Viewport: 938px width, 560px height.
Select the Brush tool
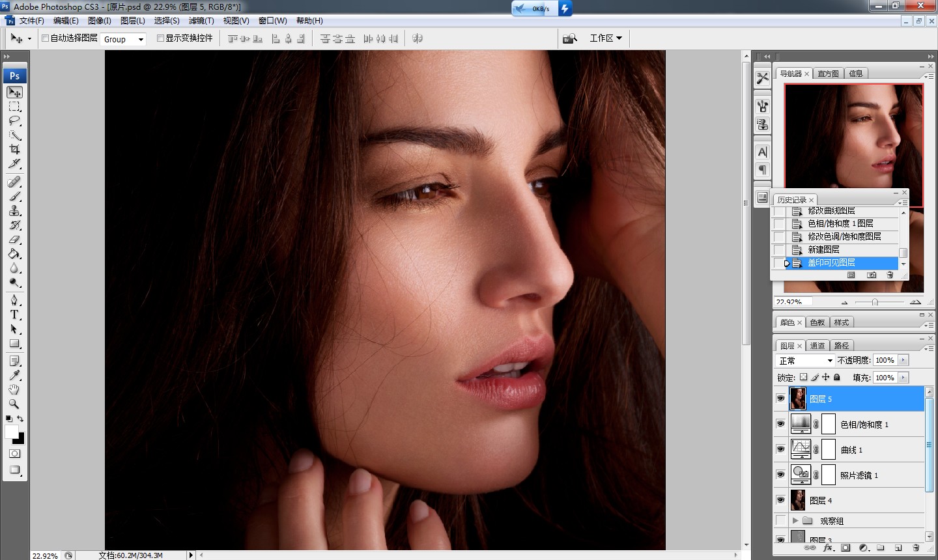(x=14, y=197)
